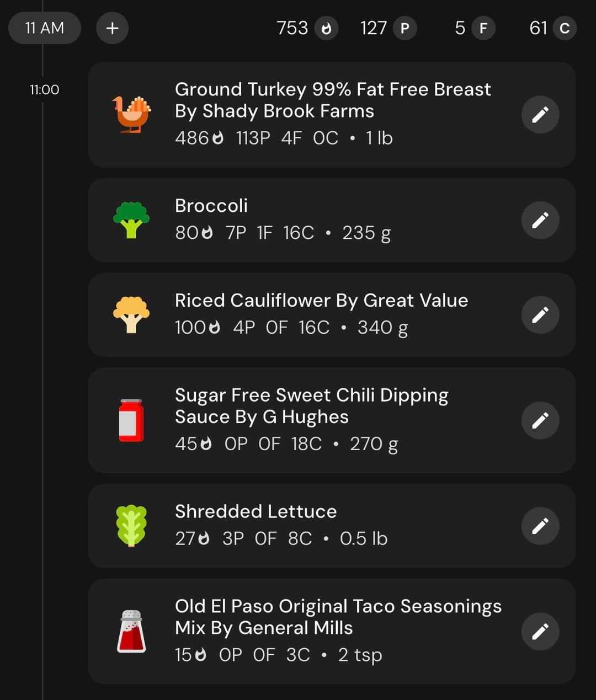Tap the lettuce leaf icon
The height and width of the screenshot is (700, 596).
pos(131,526)
